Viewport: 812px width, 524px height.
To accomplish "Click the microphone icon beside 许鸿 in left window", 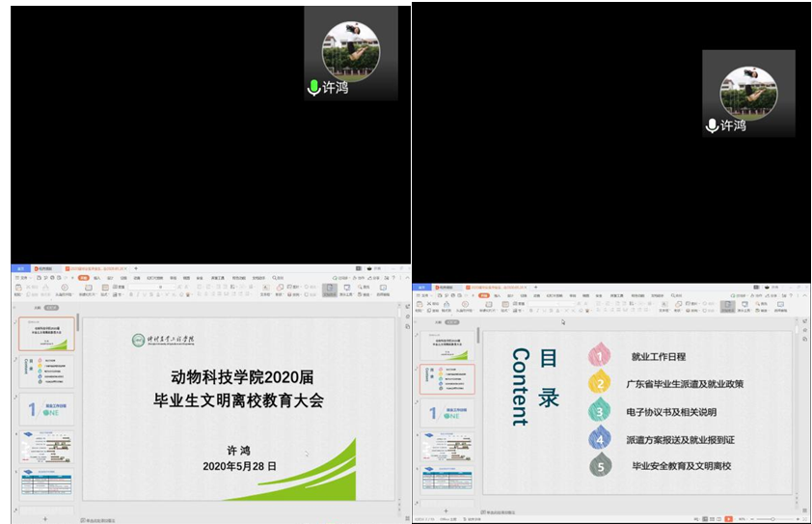I will coord(313,88).
